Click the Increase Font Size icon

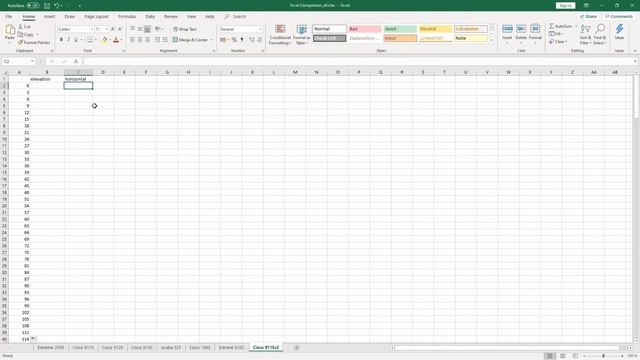113,29
